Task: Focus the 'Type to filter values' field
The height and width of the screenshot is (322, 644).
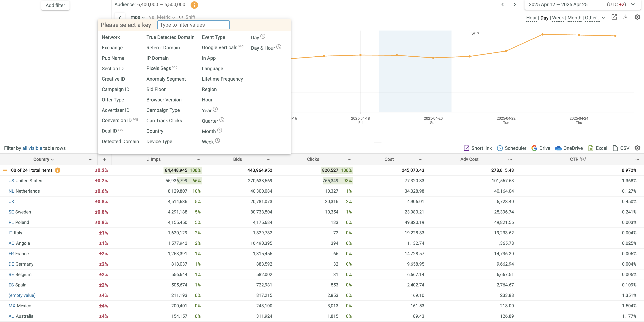Action: (193, 25)
